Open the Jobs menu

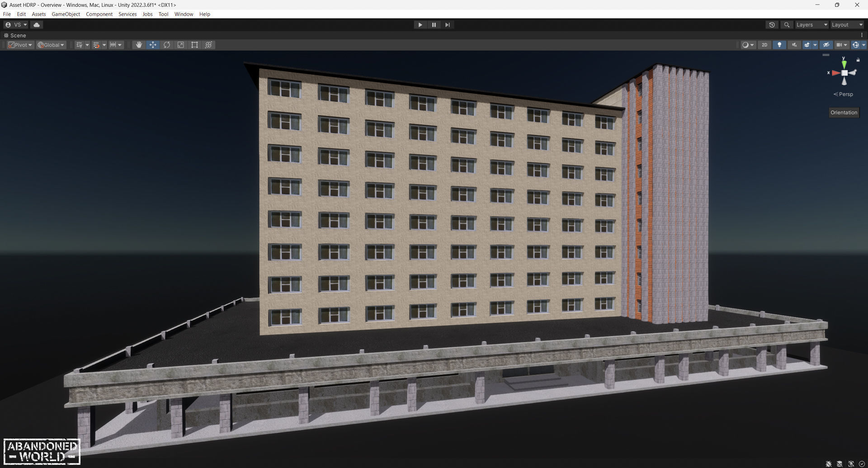click(x=147, y=14)
